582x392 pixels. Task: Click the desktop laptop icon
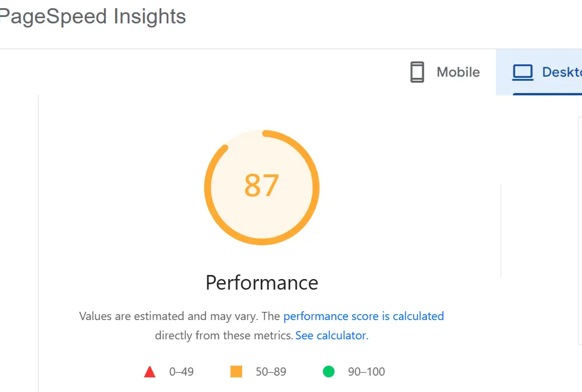[522, 73]
